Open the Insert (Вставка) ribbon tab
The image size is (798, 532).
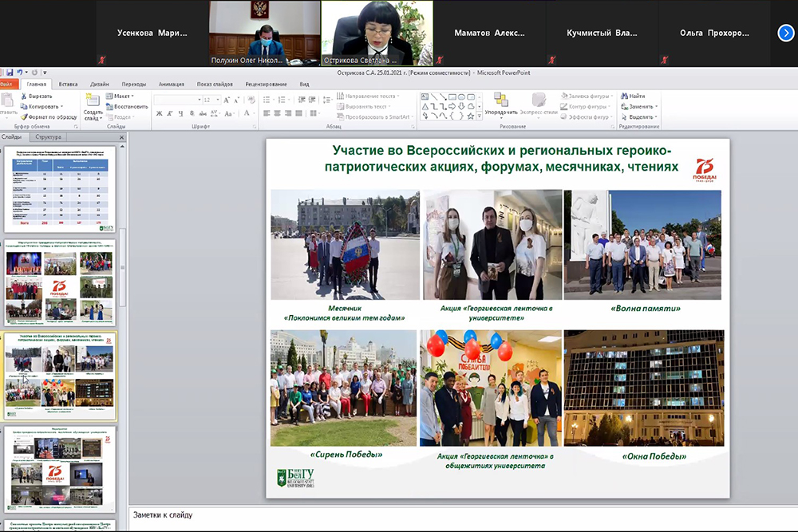coord(68,84)
